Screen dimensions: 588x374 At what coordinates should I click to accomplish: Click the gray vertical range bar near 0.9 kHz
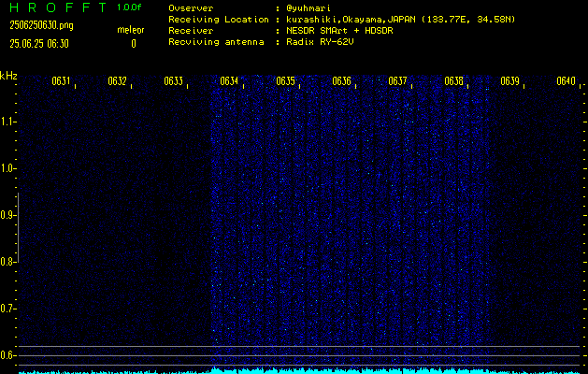(18, 227)
